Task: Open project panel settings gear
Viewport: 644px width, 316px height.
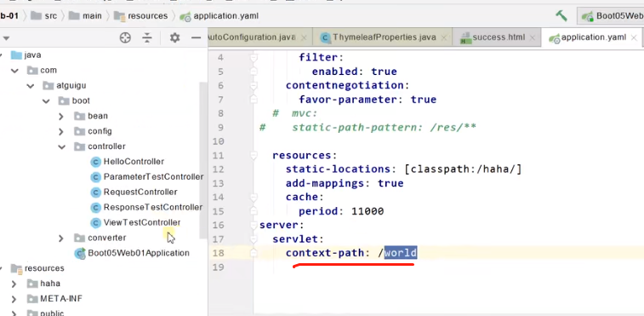Action: [x=175, y=37]
